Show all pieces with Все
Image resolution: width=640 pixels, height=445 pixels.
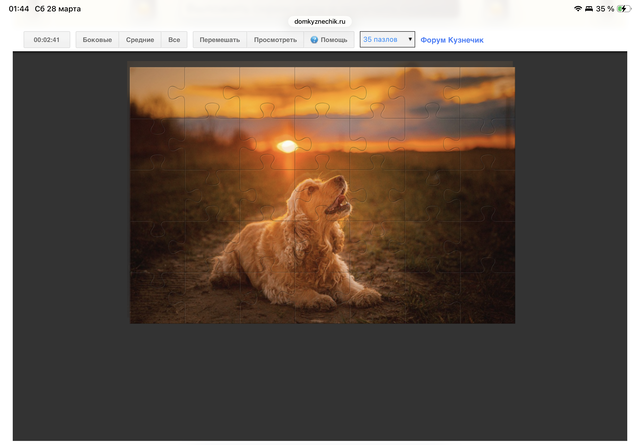174,40
